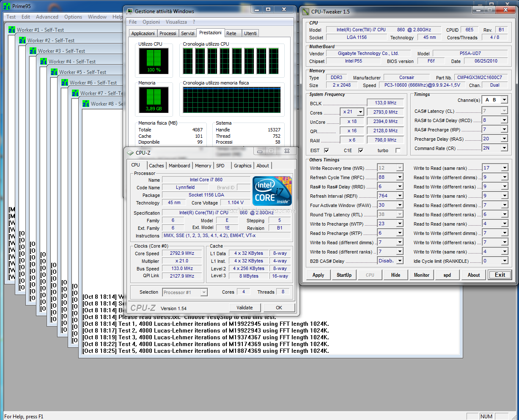The height and width of the screenshot is (420, 519).
Task: Expand the Four Activate Window (tFAW) dropdown
Action: click(x=400, y=205)
